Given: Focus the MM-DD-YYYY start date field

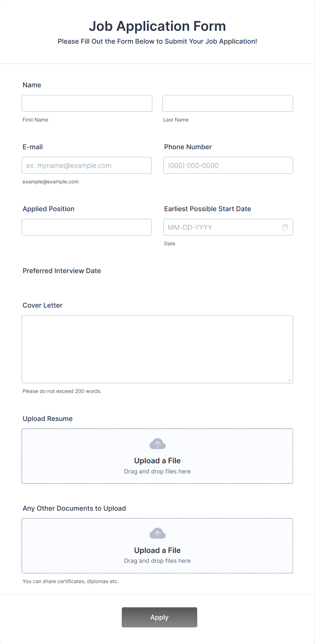Looking at the screenshot, I should click(228, 227).
